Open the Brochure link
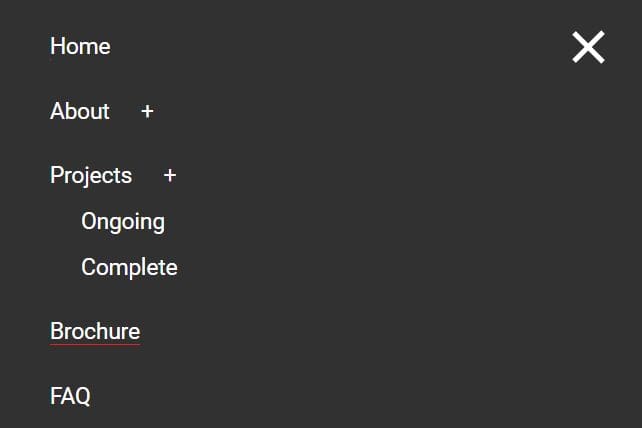The height and width of the screenshot is (428, 642). tap(95, 331)
